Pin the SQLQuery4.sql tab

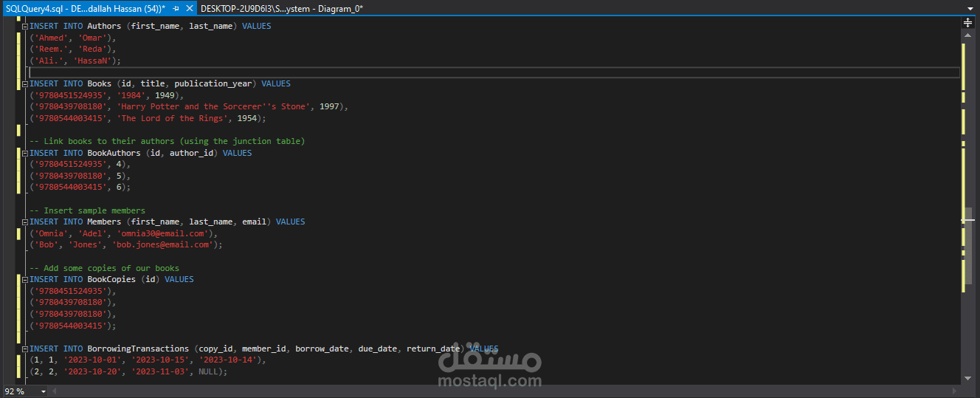pos(176,8)
